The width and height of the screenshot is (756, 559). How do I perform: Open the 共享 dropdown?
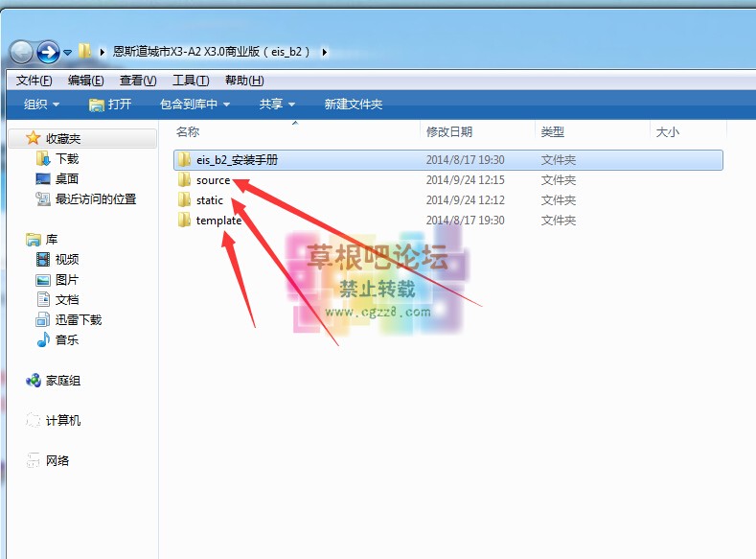277,105
